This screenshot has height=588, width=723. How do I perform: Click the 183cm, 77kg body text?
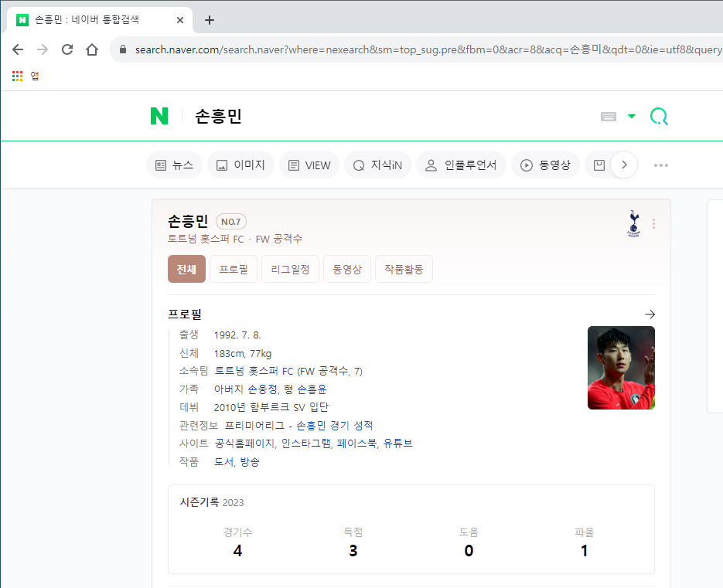243,353
